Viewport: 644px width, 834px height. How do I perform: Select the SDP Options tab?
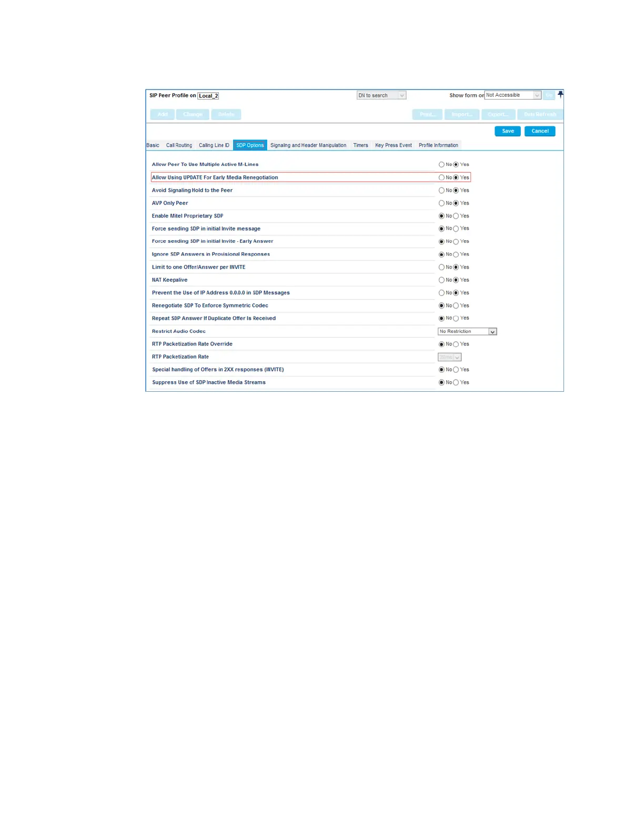point(250,145)
